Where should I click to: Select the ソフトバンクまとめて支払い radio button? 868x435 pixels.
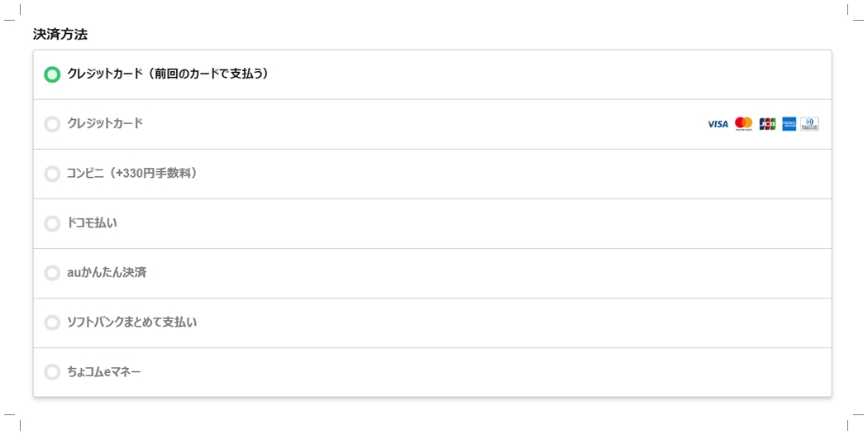(52, 323)
